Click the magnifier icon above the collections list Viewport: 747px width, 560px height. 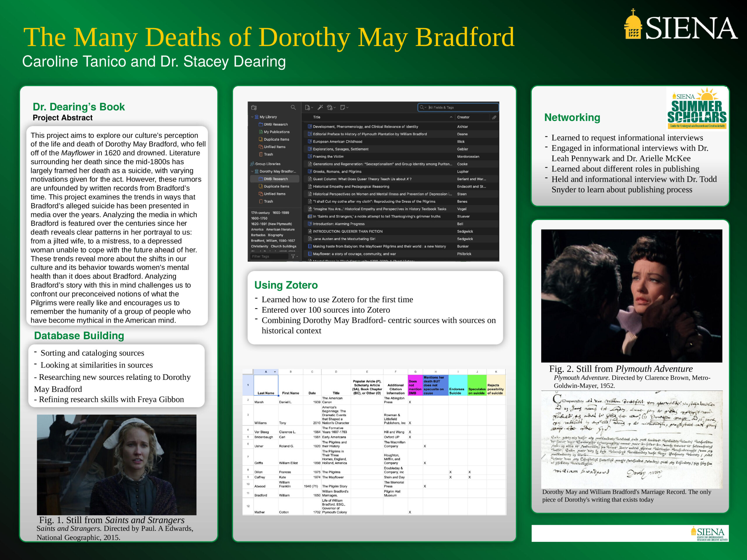point(293,107)
